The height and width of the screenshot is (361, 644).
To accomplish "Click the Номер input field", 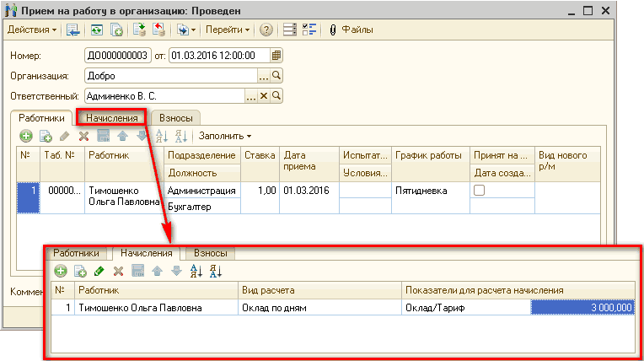I will point(117,56).
